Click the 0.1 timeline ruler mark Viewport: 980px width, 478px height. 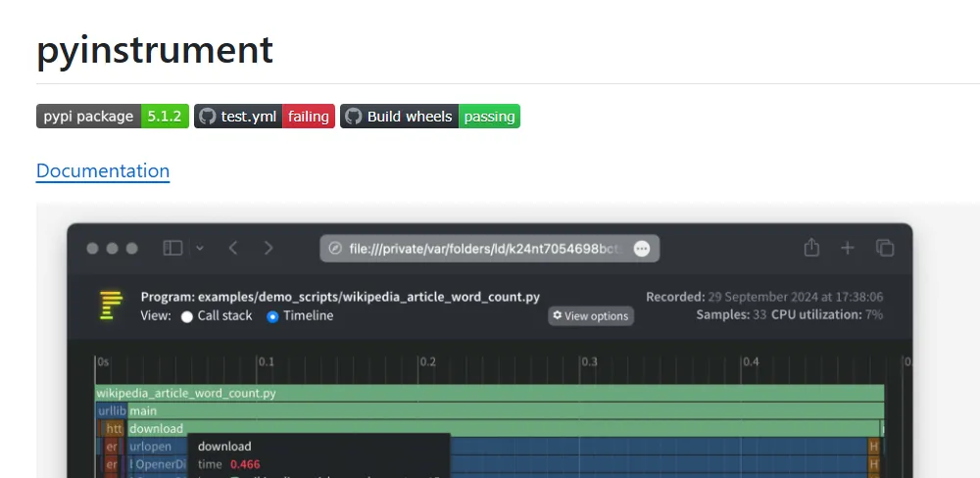(267, 361)
